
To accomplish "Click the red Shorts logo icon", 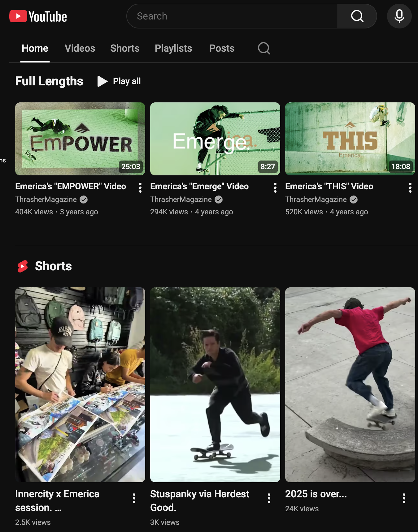I will pyautogui.click(x=23, y=266).
